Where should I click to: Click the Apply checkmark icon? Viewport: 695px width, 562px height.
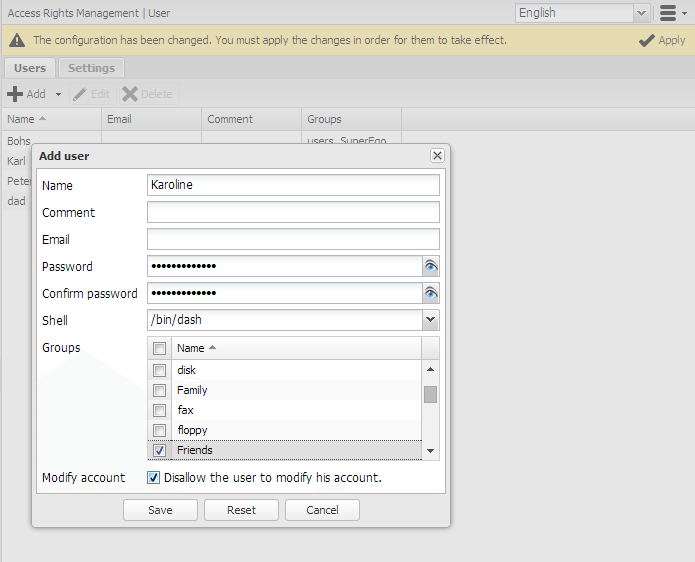(647, 40)
